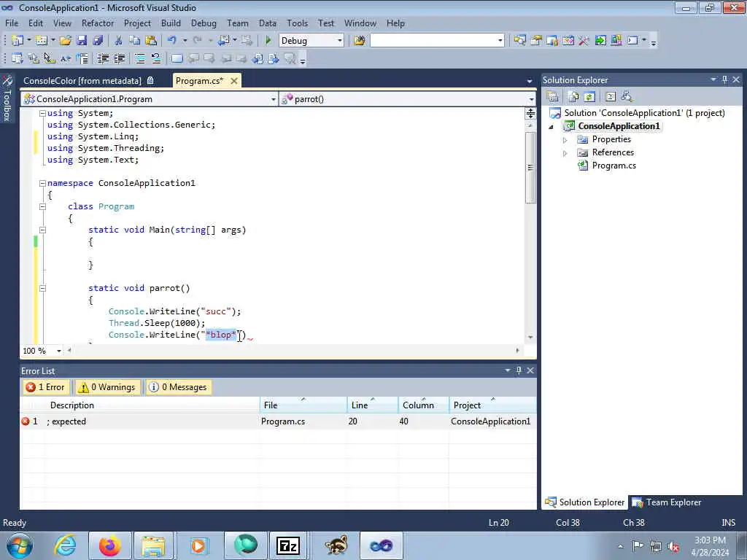This screenshot has height=560, width=747.
Task: Expand the Properties node
Action: (x=565, y=139)
